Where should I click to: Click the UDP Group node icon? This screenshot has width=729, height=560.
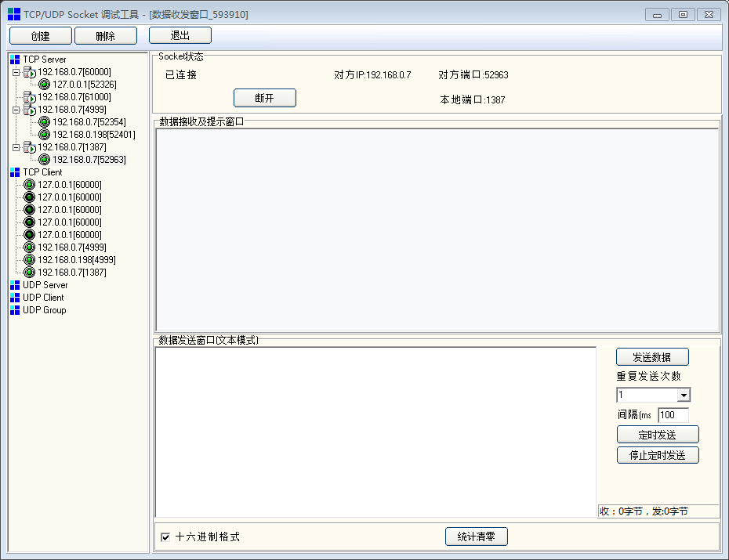[15, 310]
